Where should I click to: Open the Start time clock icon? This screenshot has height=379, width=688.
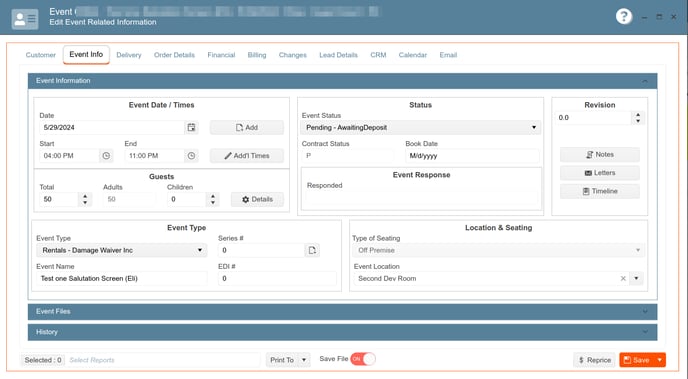[x=106, y=156]
